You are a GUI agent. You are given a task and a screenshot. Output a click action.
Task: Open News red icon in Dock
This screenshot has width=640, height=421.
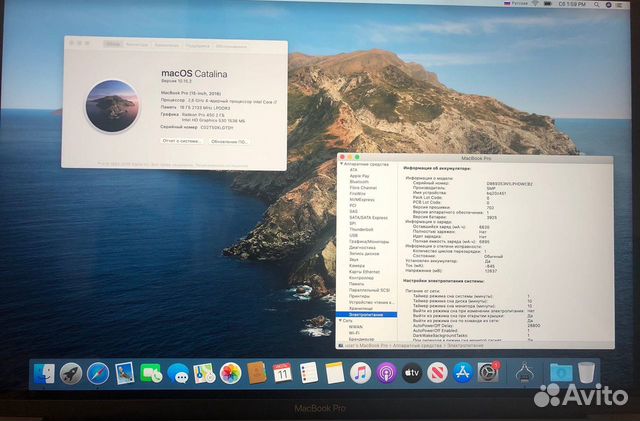tap(438, 372)
